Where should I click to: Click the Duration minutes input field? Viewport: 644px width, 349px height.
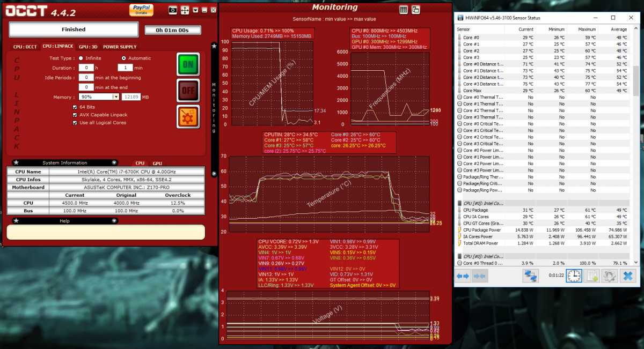[x=125, y=68]
